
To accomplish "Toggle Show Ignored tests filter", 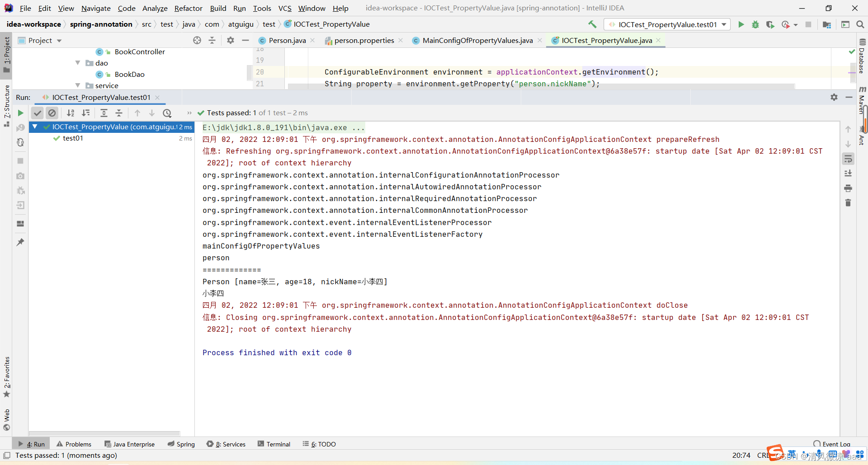I will pyautogui.click(x=52, y=113).
